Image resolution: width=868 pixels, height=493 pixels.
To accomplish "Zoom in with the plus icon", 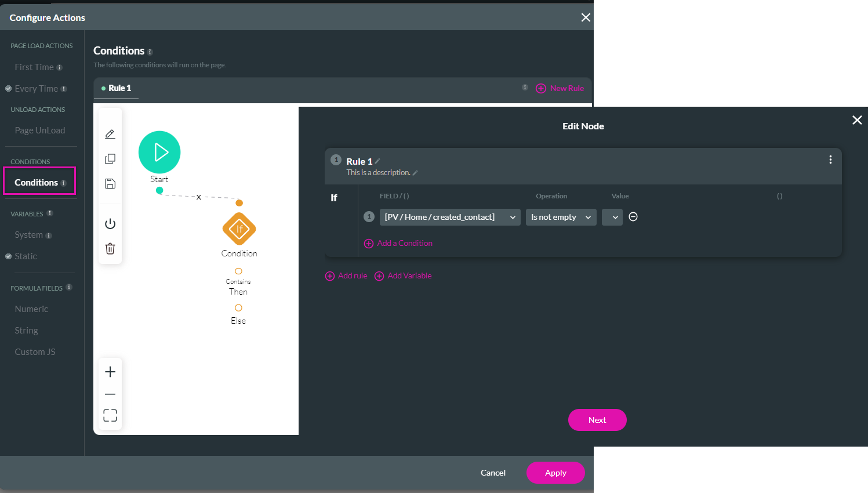I will [x=110, y=372].
